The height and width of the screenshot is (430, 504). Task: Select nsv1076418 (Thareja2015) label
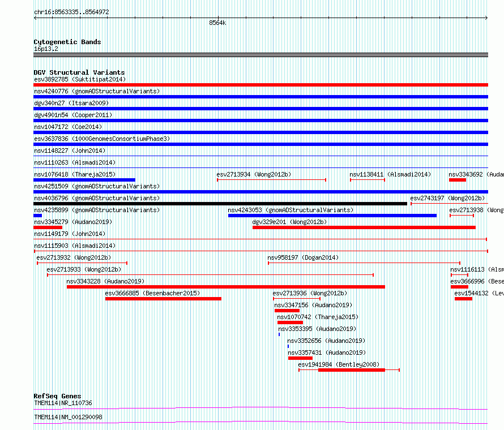click(x=75, y=174)
